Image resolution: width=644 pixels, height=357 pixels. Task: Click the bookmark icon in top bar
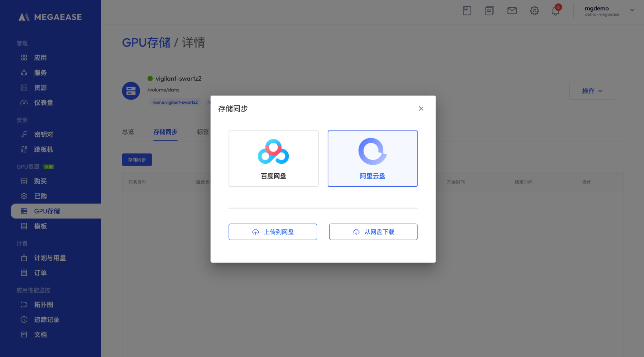pyautogui.click(x=467, y=11)
